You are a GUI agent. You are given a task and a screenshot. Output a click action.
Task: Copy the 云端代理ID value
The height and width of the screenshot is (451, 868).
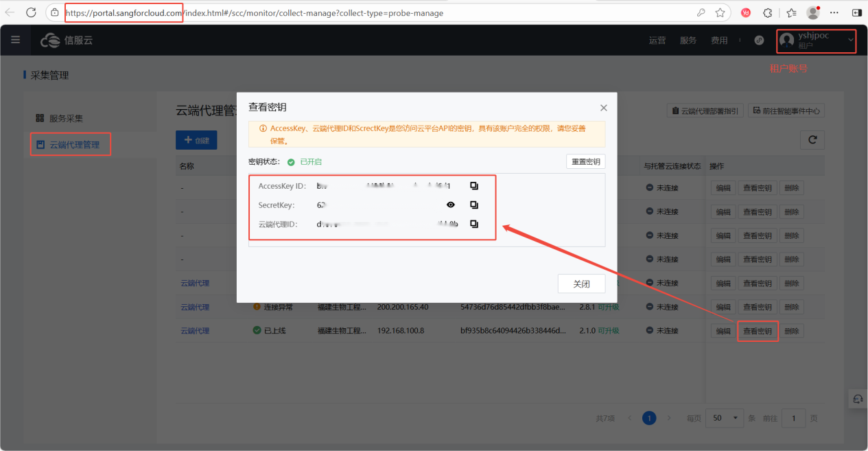coord(474,224)
